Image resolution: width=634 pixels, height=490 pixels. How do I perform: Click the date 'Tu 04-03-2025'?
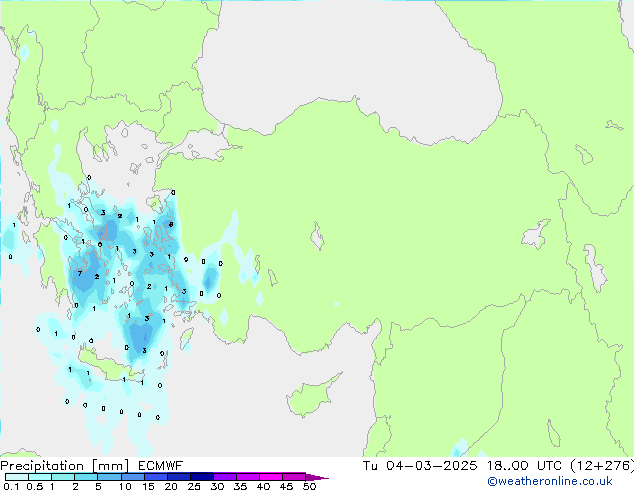tap(420, 466)
